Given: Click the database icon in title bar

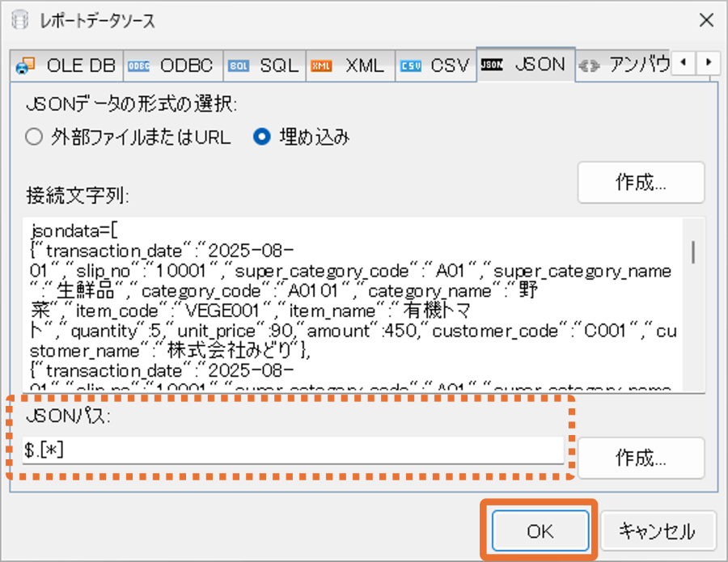Looking at the screenshot, I should click(x=20, y=20).
